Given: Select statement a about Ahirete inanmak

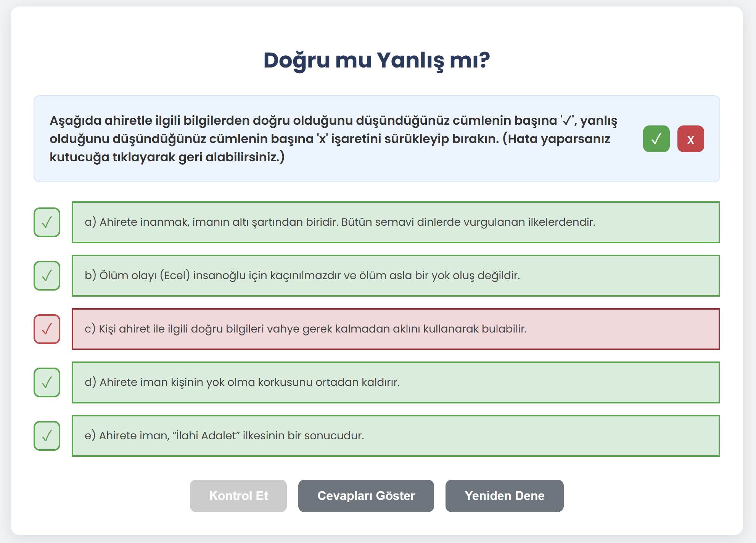Looking at the screenshot, I should click(x=396, y=222).
